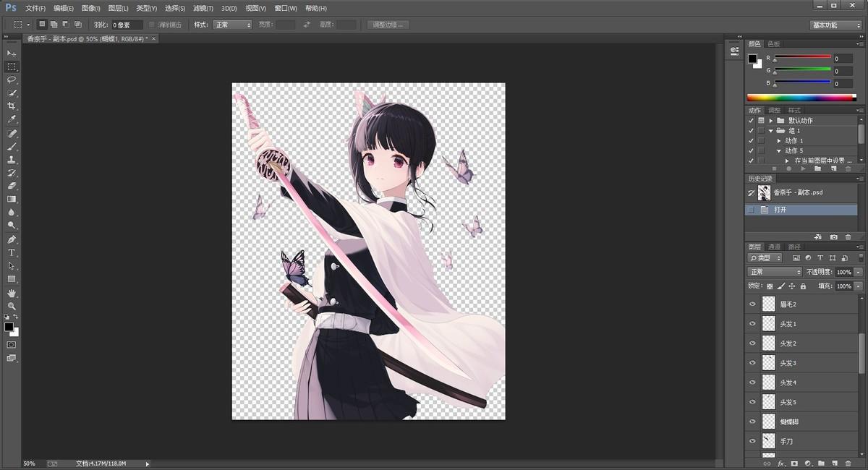Select the Horizontal Type tool
Screen dimensions: 868x470
pyautogui.click(x=12, y=252)
